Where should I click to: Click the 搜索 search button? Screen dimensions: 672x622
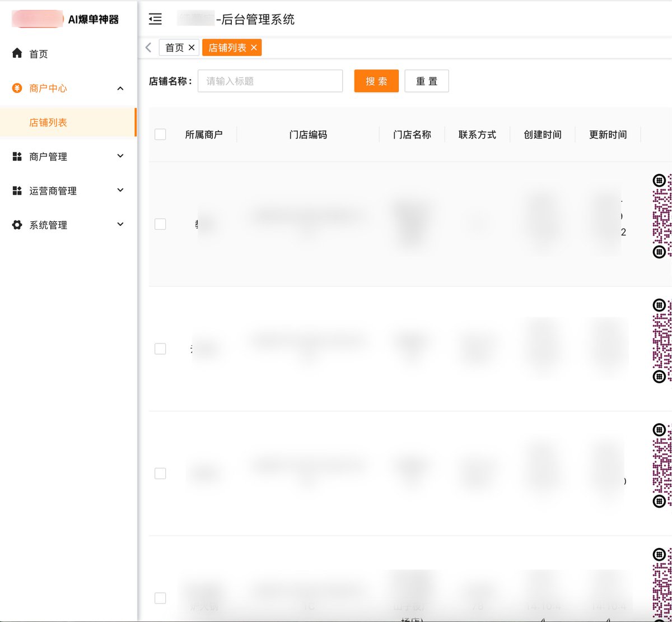pos(376,81)
